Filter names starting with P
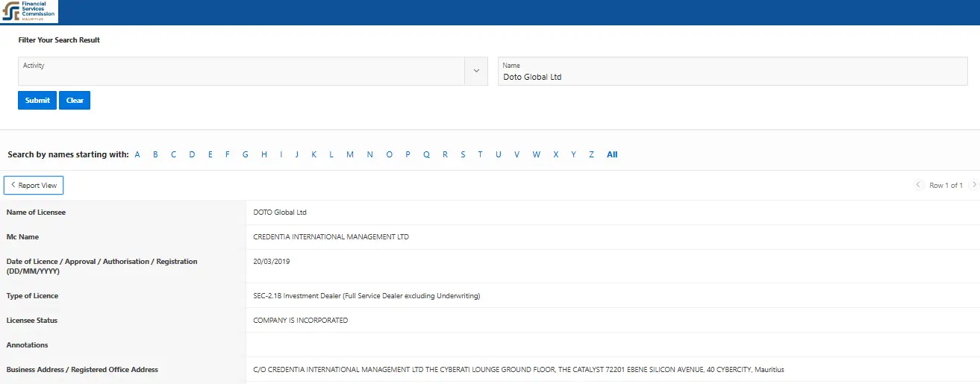The width and height of the screenshot is (980, 384). click(408, 154)
